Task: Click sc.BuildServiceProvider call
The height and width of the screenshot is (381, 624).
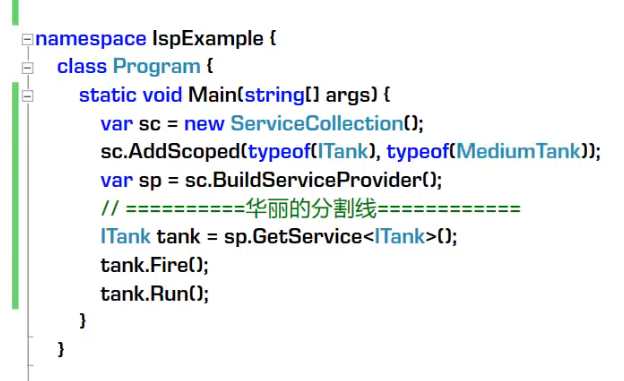Action: click(x=303, y=180)
